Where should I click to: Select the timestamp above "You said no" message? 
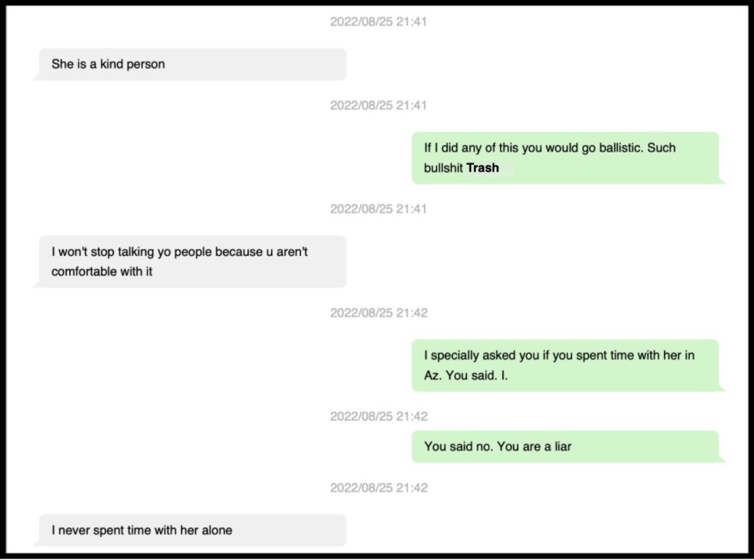click(378, 417)
